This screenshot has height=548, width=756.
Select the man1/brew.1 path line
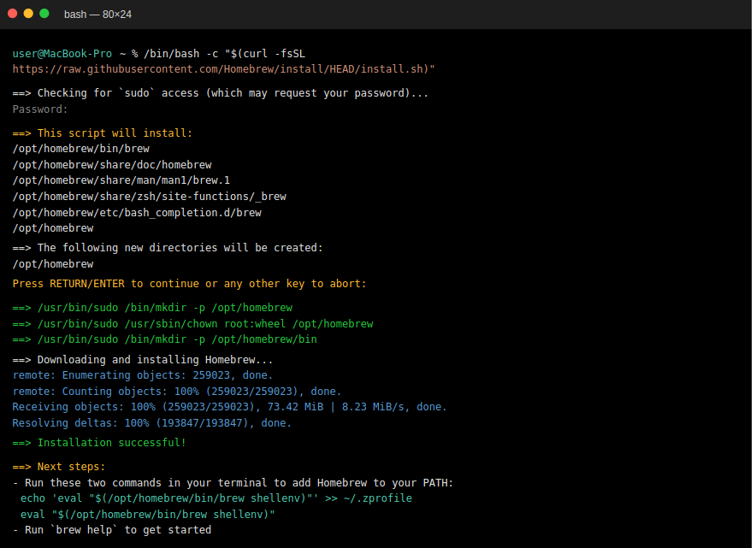(121, 180)
